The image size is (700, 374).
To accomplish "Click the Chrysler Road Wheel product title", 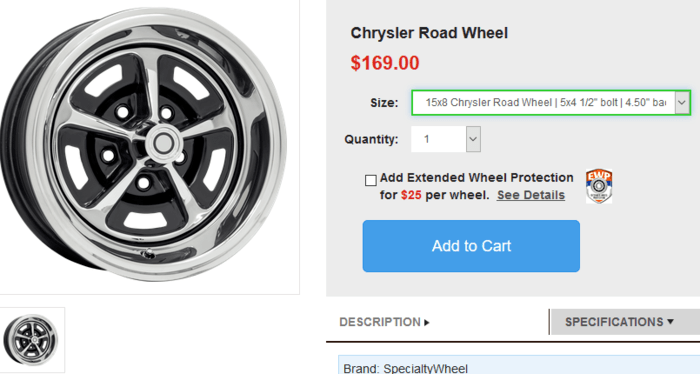I will pyautogui.click(x=429, y=33).
